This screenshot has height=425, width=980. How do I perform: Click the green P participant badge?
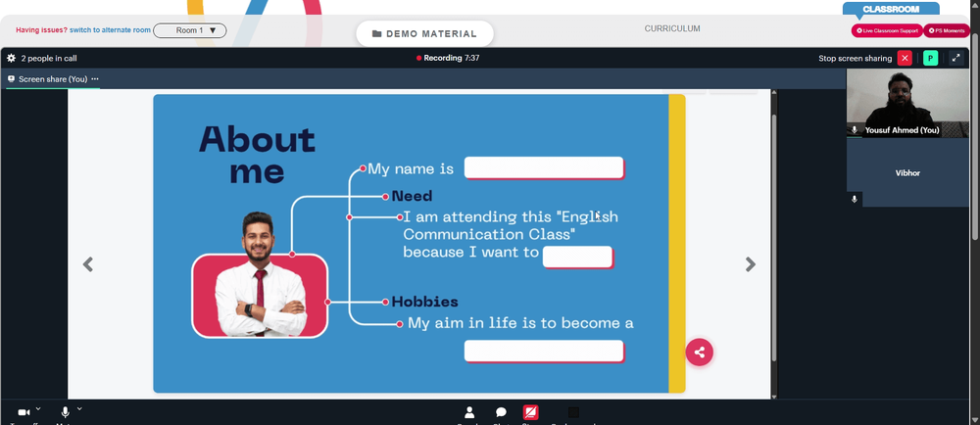point(930,58)
